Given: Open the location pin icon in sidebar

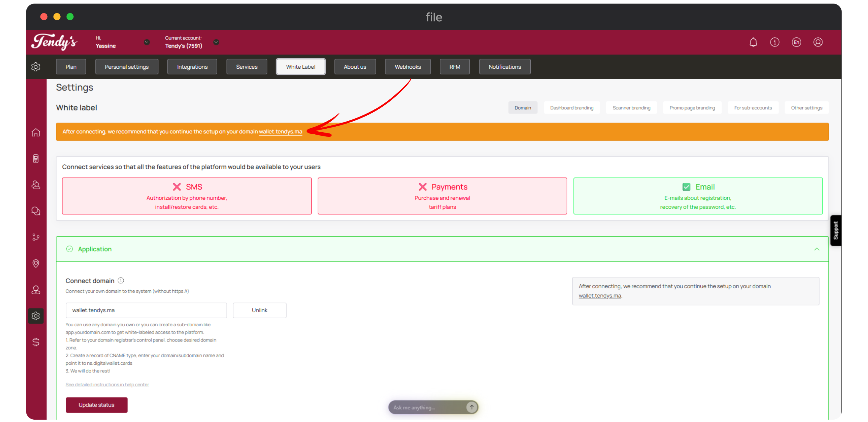Looking at the screenshot, I should coord(36,263).
